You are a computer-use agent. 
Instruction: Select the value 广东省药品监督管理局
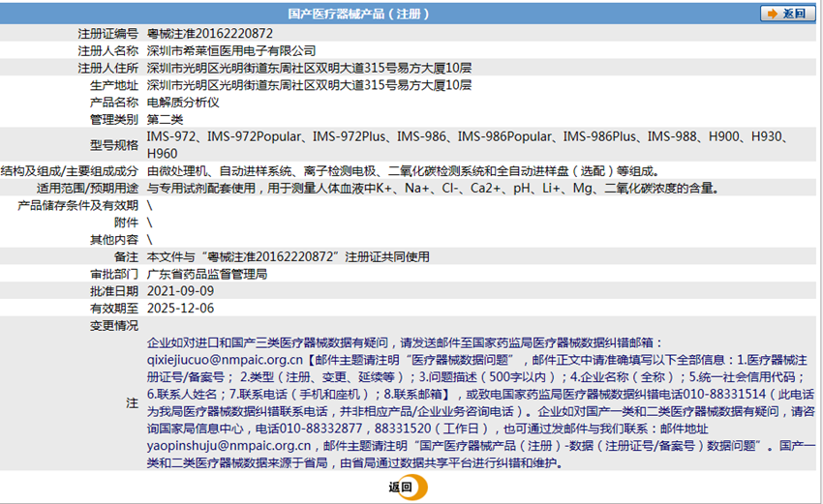[x=207, y=275]
